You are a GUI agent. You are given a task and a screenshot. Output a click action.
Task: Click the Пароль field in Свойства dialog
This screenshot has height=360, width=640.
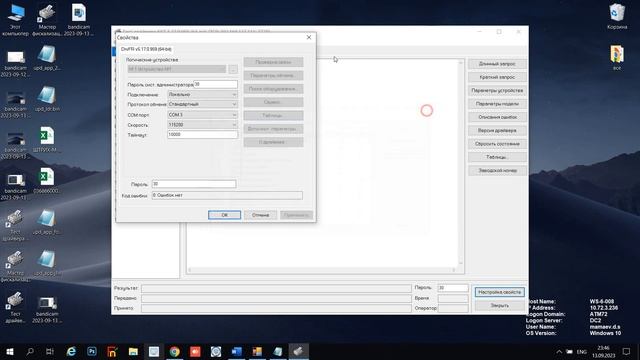tap(194, 184)
